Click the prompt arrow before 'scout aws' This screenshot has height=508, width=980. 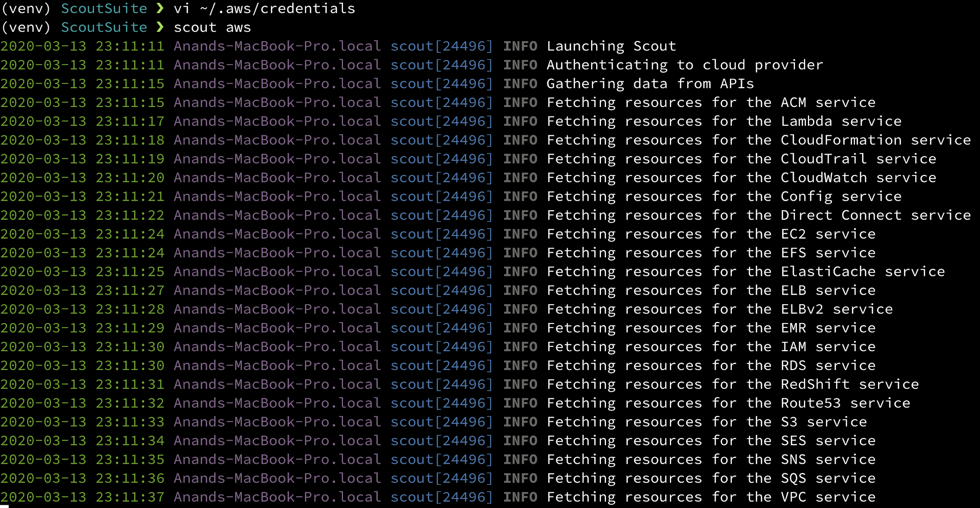pos(160,27)
